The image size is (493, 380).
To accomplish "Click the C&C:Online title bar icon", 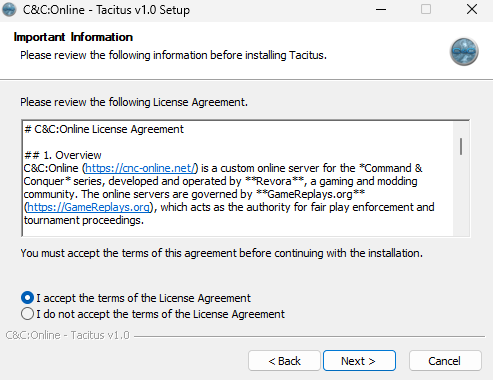I will (9, 9).
